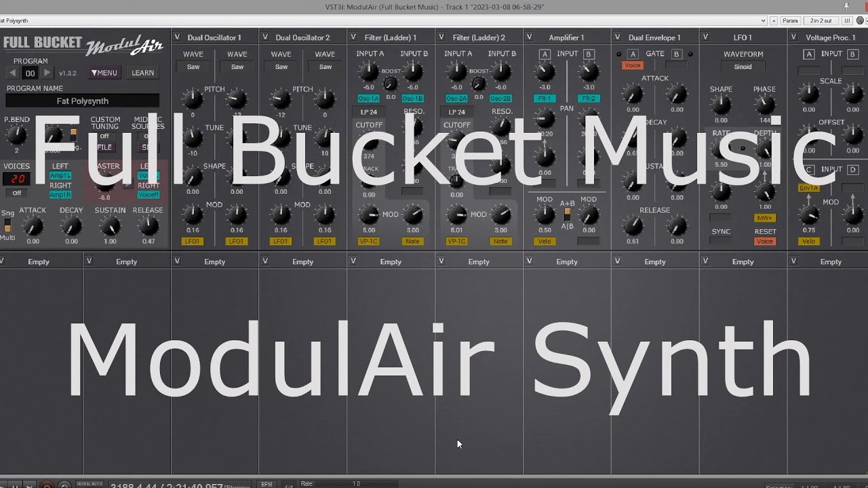Click the P.BEND knob
Screen dimensions: 868x488
16,136
